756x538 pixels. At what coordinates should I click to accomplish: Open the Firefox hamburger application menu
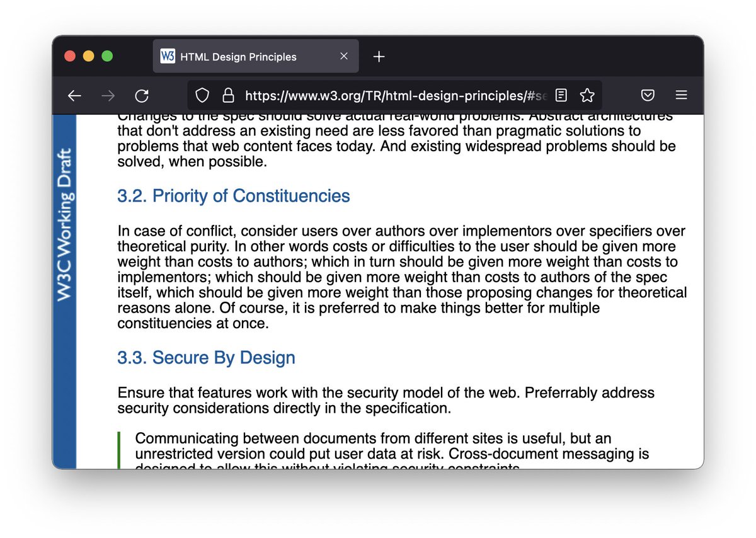681,96
